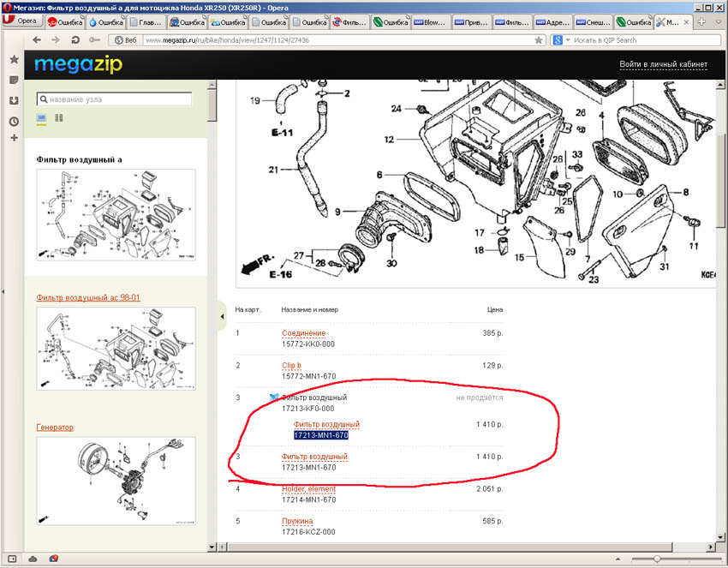Open the 'Holder, element' part link

pyautogui.click(x=308, y=488)
